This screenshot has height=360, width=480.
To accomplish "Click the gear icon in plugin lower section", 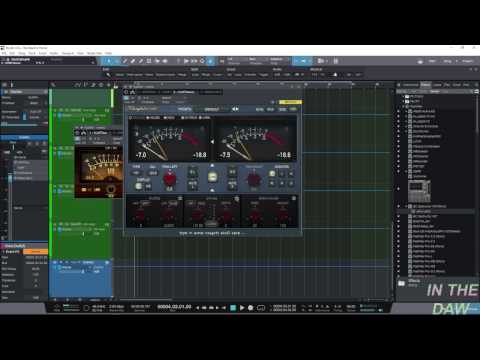I will pyautogui.click(x=237, y=199).
